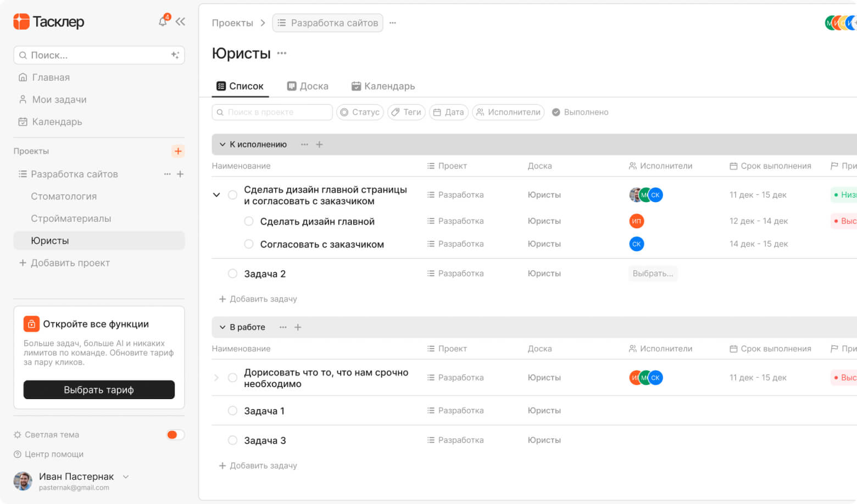Open more options next to Юристы title

282,53
